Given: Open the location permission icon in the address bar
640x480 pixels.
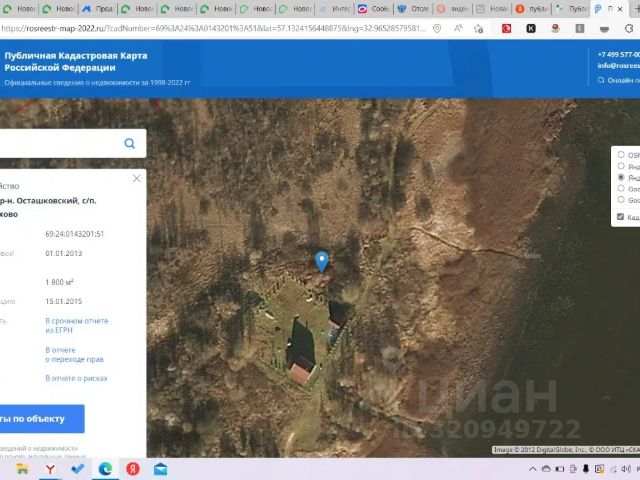Looking at the screenshot, I should [x=437, y=28].
